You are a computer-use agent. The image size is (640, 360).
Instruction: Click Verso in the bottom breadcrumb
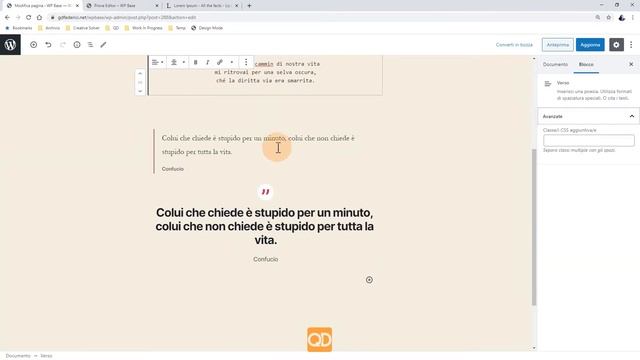(46, 356)
